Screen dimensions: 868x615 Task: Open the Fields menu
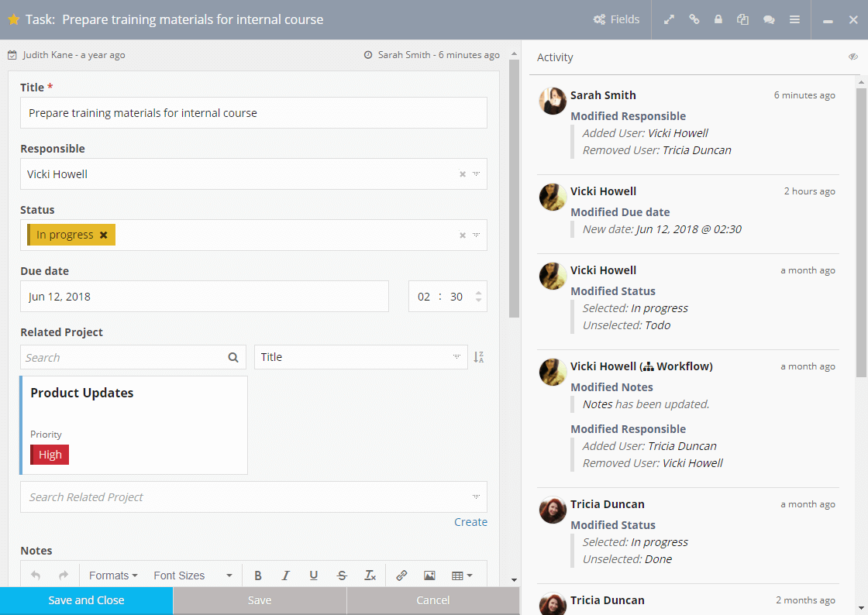[617, 19]
